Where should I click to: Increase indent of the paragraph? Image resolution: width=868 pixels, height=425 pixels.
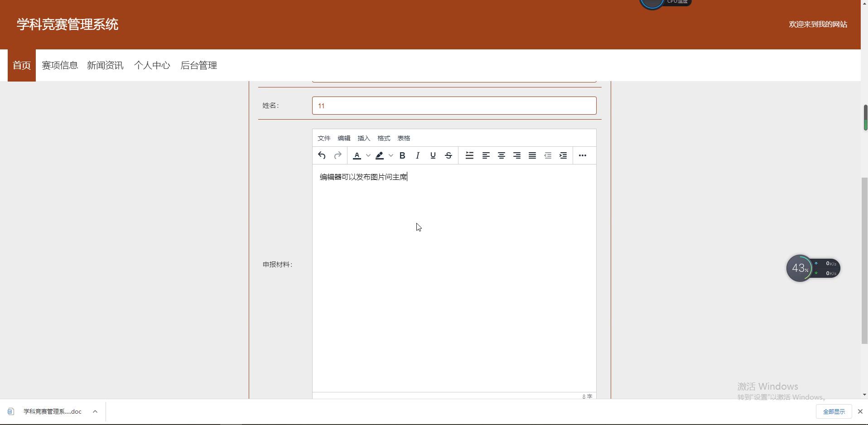[563, 155]
